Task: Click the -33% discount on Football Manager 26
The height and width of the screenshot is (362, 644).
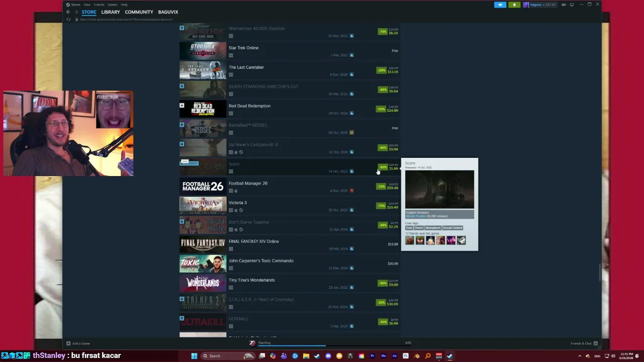Action: (381, 187)
